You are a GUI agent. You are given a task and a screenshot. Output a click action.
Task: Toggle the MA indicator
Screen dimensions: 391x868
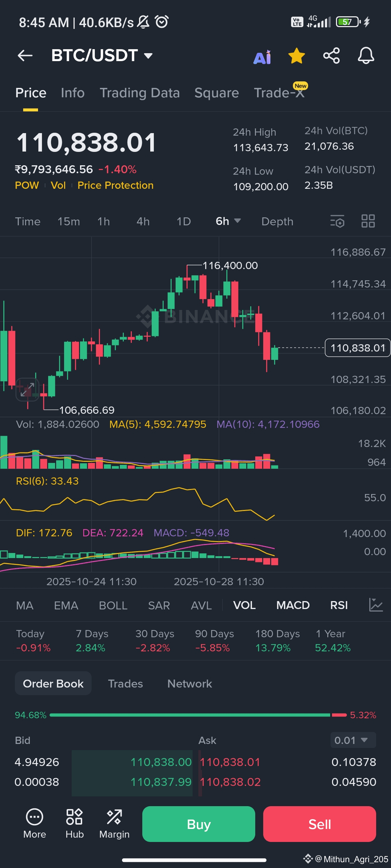click(25, 605)
